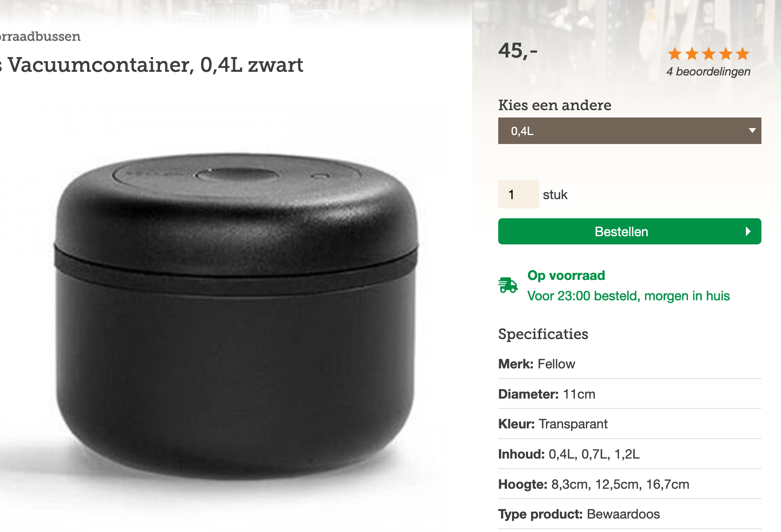This screenshot has height=532, width=781.
Task: Select the Kleur: Transparant specification row
Action: (630, 424)
